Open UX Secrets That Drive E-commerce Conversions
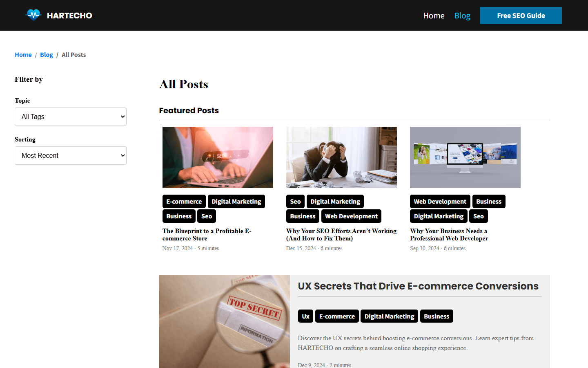This screenshot has width=588, height=368. [x=418, y=286]
